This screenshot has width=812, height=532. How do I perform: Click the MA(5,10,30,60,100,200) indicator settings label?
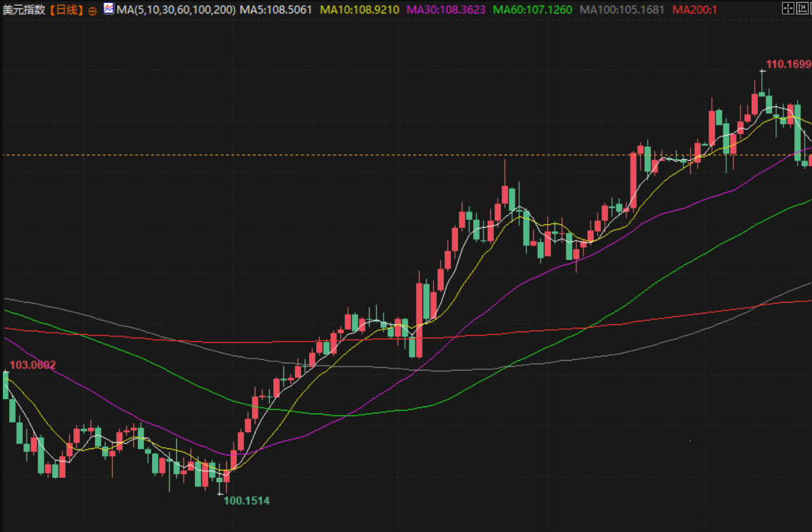coord(176,10)
